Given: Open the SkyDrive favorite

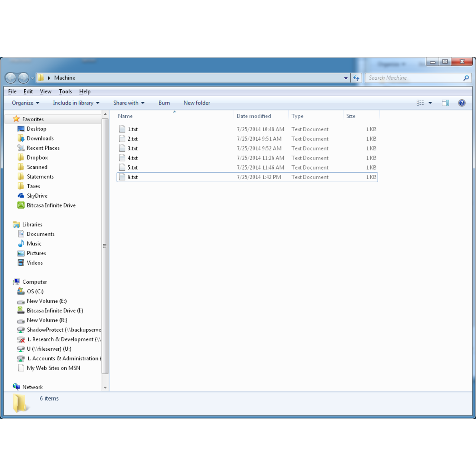Looking at the screenshot, I should pyautogui.click(x=37, y=196).
